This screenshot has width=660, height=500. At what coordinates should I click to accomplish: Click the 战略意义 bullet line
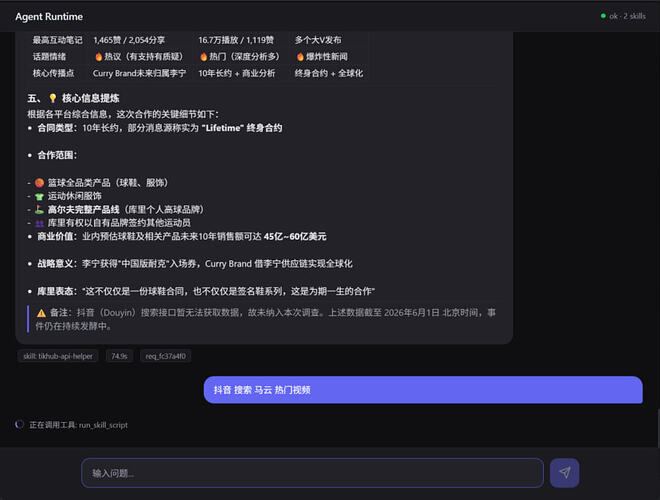pos(195,264)
